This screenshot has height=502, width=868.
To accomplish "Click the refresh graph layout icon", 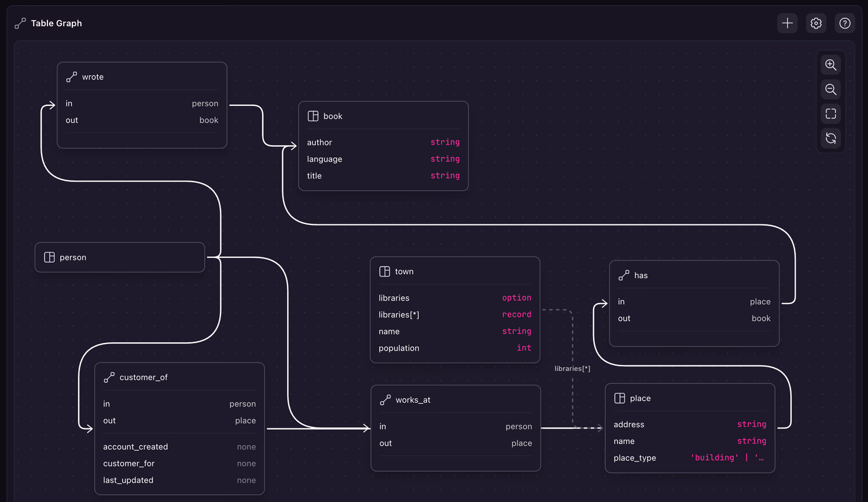I will [831, 138].
